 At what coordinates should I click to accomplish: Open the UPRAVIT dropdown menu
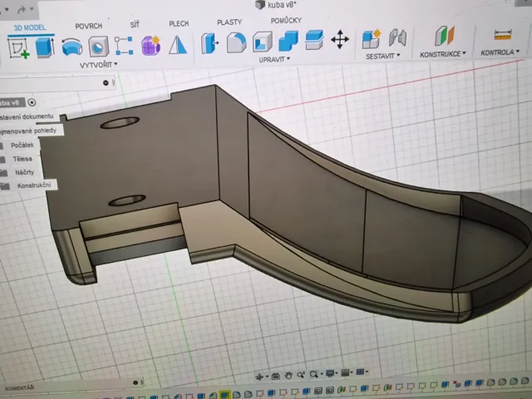pyautogui.click(x=274, y=59)
